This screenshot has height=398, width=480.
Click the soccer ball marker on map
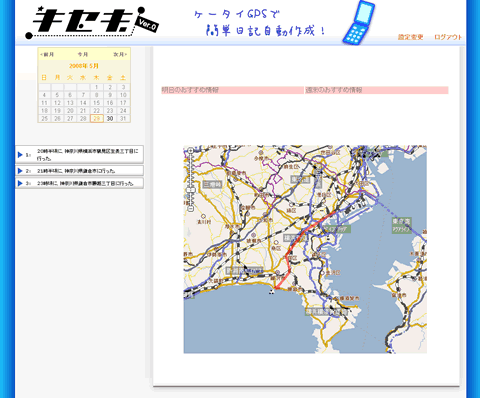[272, 292]
